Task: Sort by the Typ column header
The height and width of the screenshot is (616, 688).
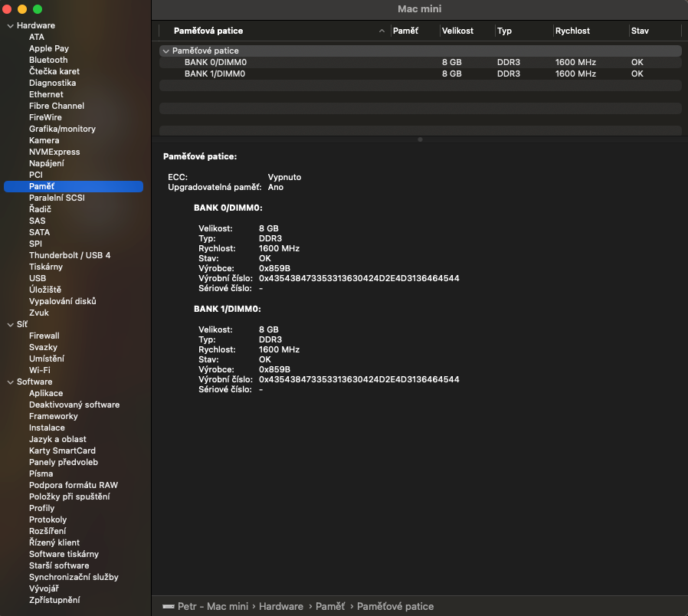Action: coord(504,31)
